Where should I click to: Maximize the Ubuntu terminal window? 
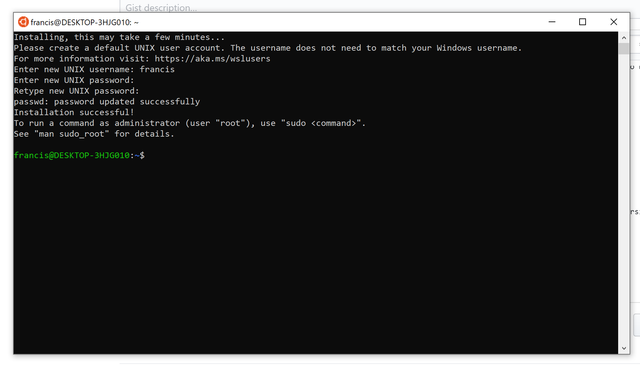click(x=582, y=22)
